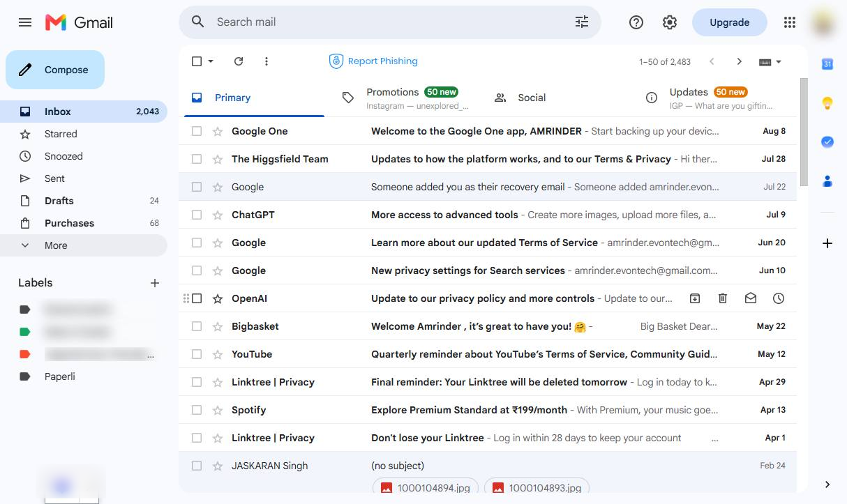Expand the More sidebar section

[84, 245]
